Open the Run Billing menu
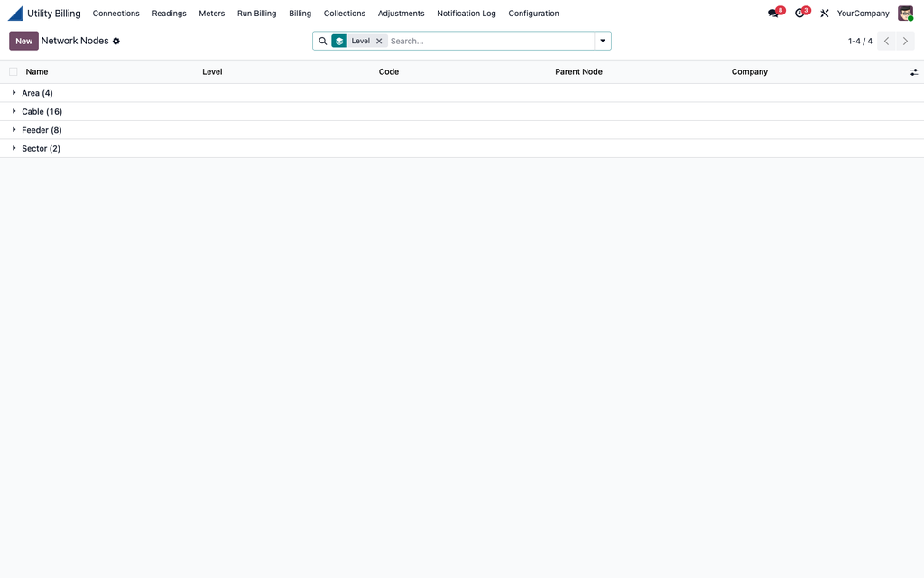 256,13
